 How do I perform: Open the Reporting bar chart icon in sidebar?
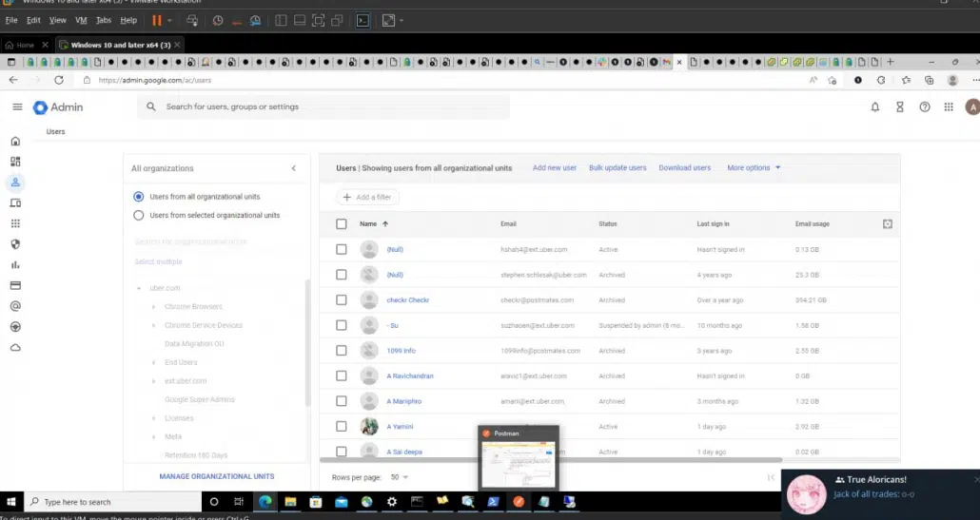tap(15, 264)
